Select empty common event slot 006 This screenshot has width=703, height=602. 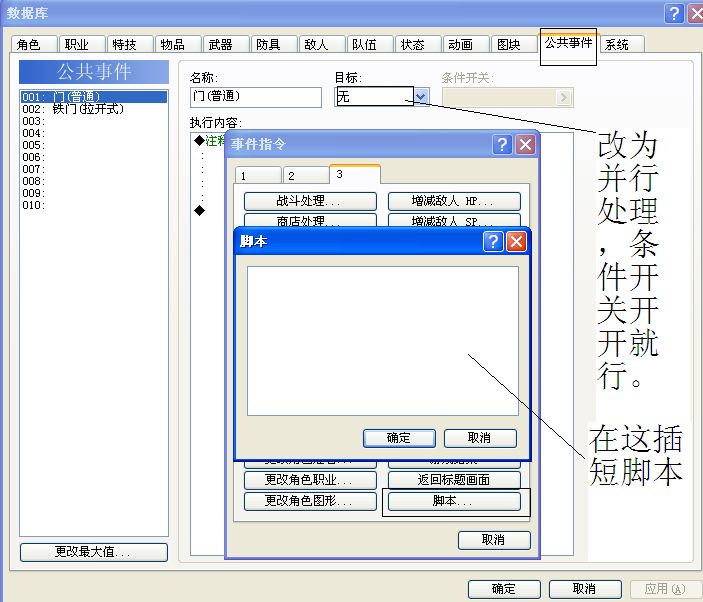pyautogui.click(x=94, y=157)
